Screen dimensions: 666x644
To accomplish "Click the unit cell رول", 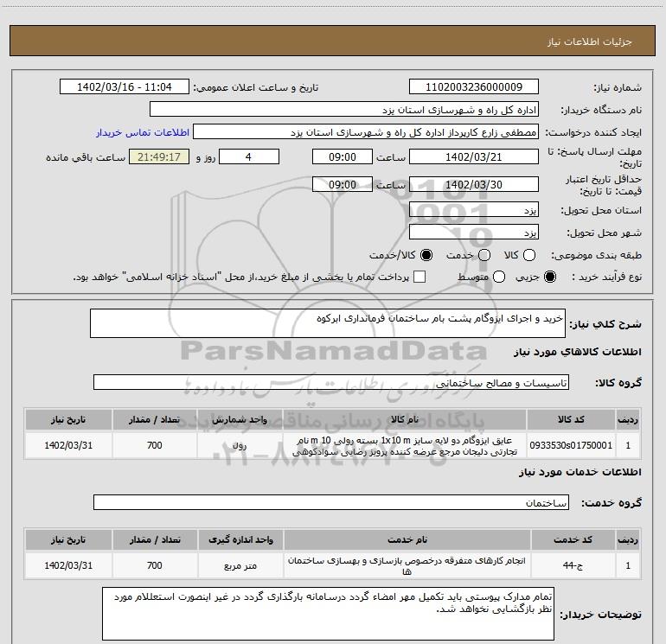I will tap(240, 445).
